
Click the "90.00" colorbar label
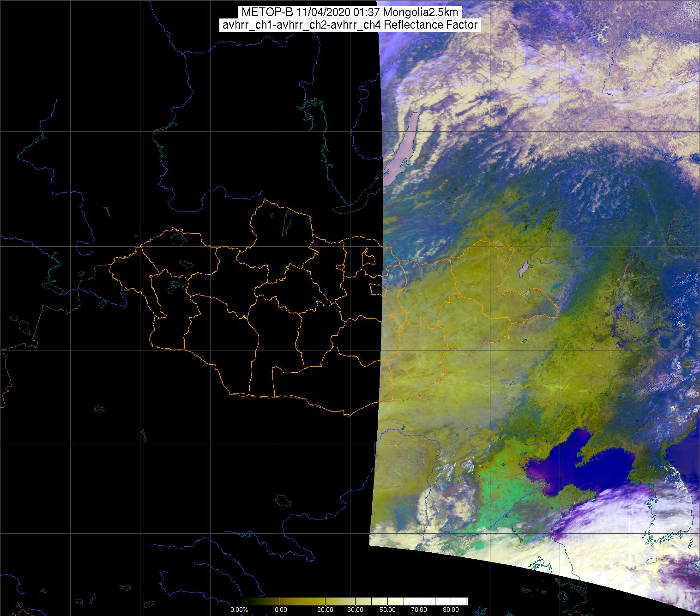pyautogui.click(x=451, y=610)
